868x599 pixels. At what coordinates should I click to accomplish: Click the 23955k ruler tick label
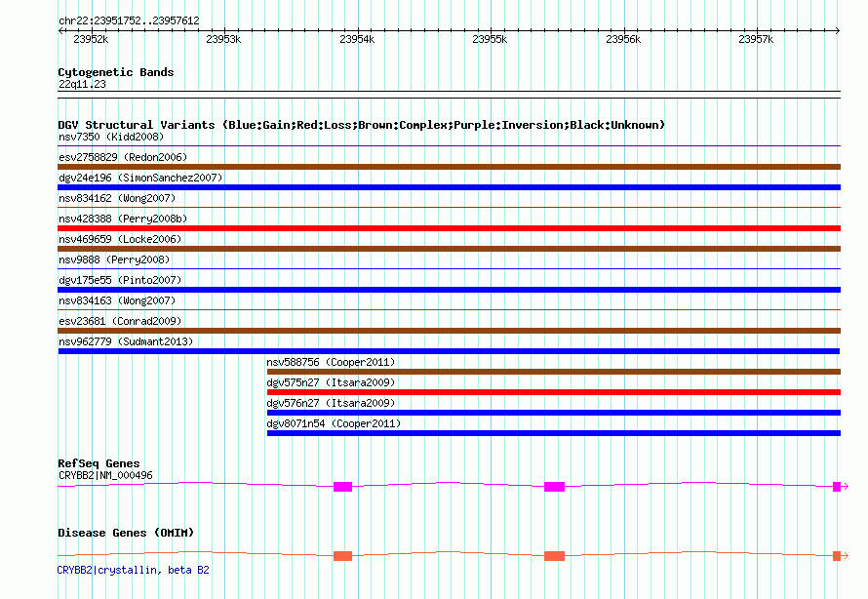[490, 39]
